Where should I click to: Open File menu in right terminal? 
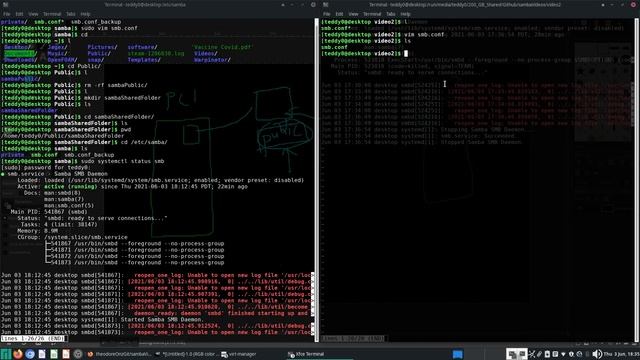327,14
